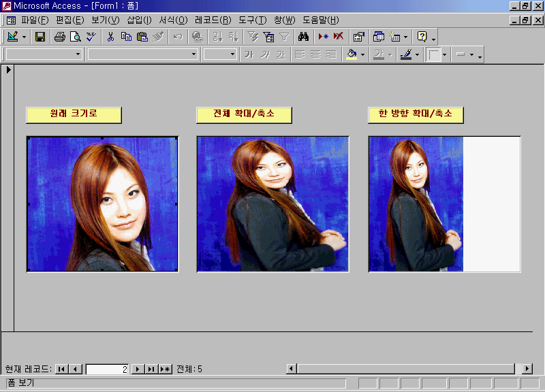Click the Print icon

(60, 37)
